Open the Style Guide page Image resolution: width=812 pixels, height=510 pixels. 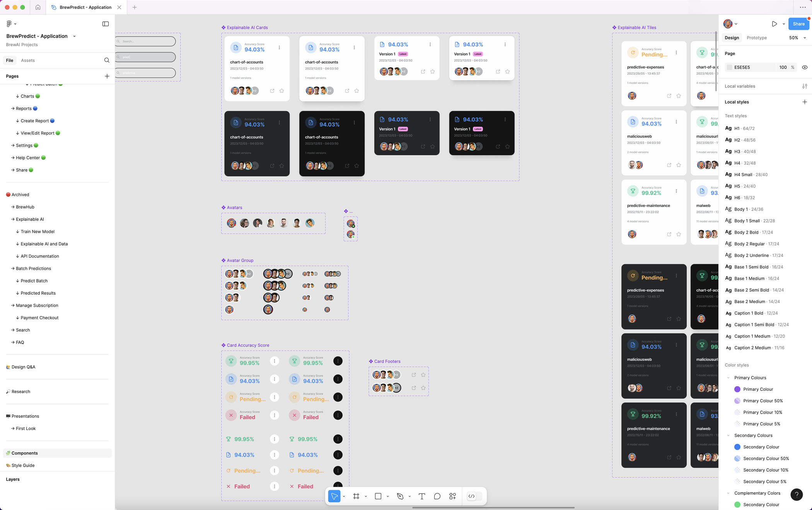(58, 466)
